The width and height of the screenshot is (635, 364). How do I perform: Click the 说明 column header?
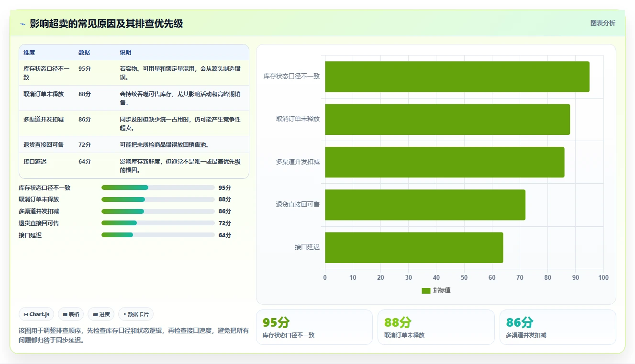coord(125,53)
